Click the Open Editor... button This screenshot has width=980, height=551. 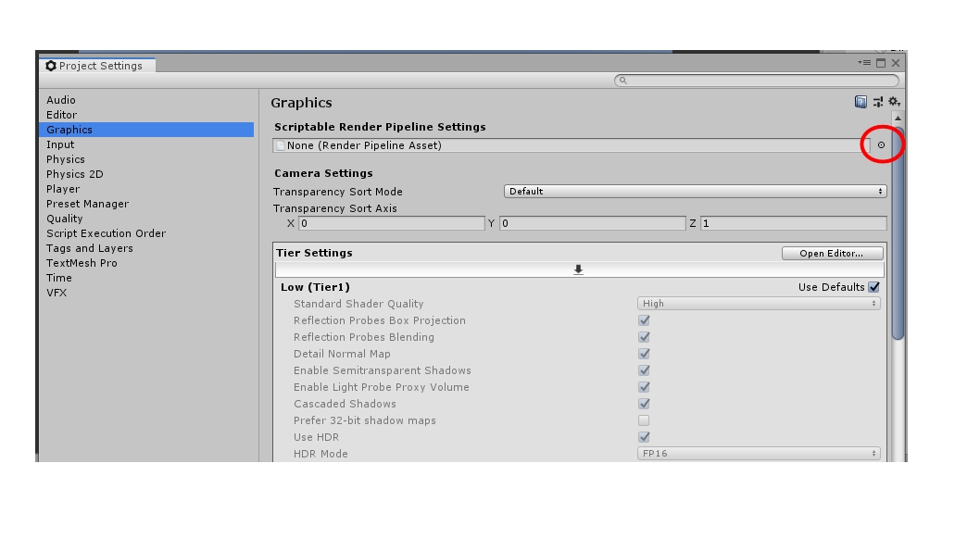click(x=832, y=253)
